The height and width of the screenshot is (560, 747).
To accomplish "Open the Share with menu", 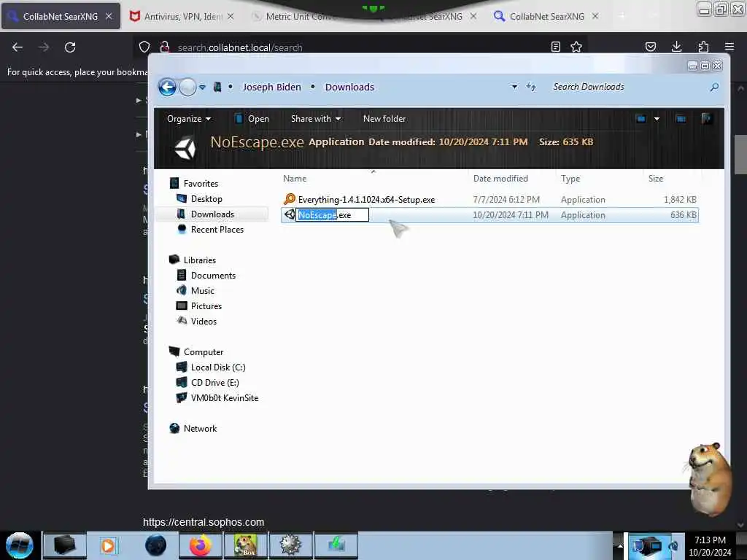I will [x=315, y=119].
